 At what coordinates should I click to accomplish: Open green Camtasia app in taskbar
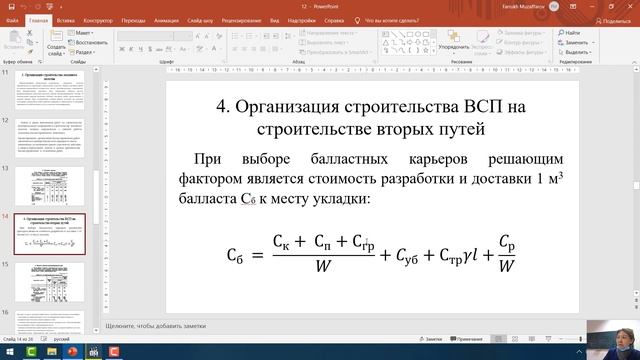tap(31, 352)
